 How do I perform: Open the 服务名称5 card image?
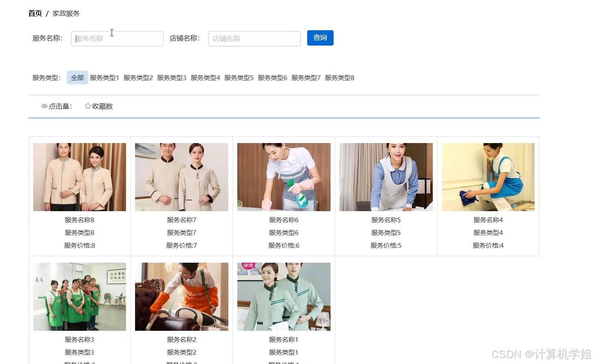click(386, 177)
